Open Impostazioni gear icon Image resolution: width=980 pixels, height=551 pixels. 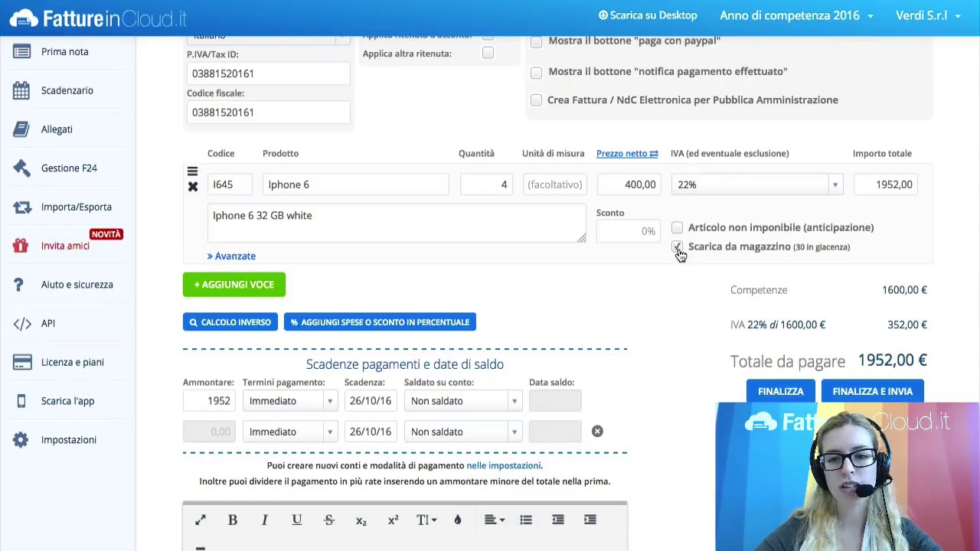pos(21,440)
